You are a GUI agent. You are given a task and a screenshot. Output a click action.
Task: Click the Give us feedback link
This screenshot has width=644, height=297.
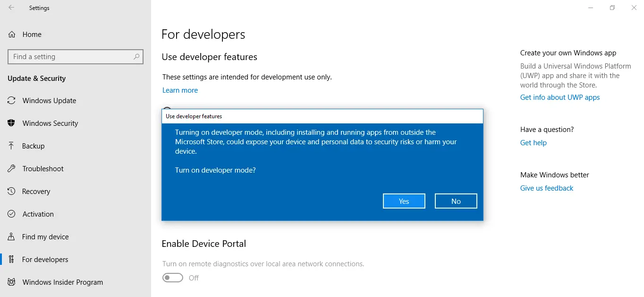(x=547, y=188)
